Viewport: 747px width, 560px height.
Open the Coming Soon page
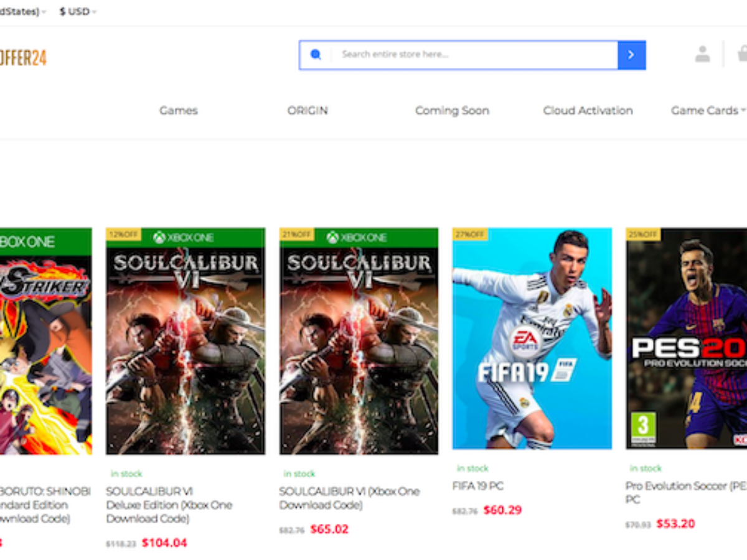[452, 111]
